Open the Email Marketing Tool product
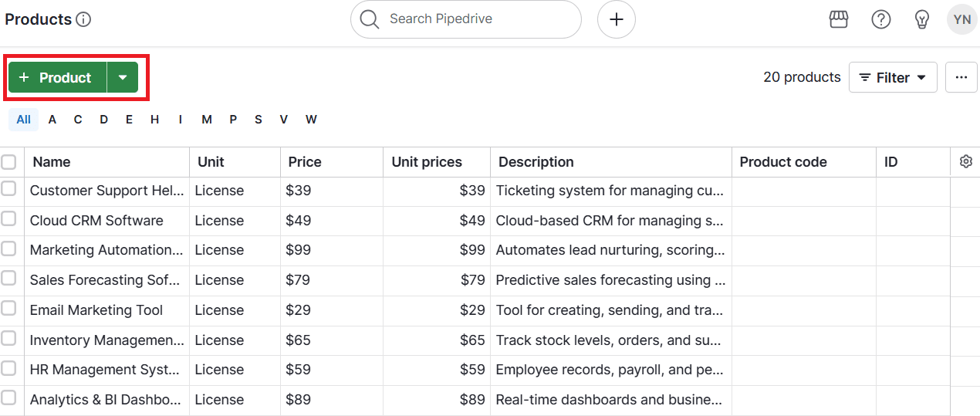This screenshot has height=416, width=980. (96, 310)
